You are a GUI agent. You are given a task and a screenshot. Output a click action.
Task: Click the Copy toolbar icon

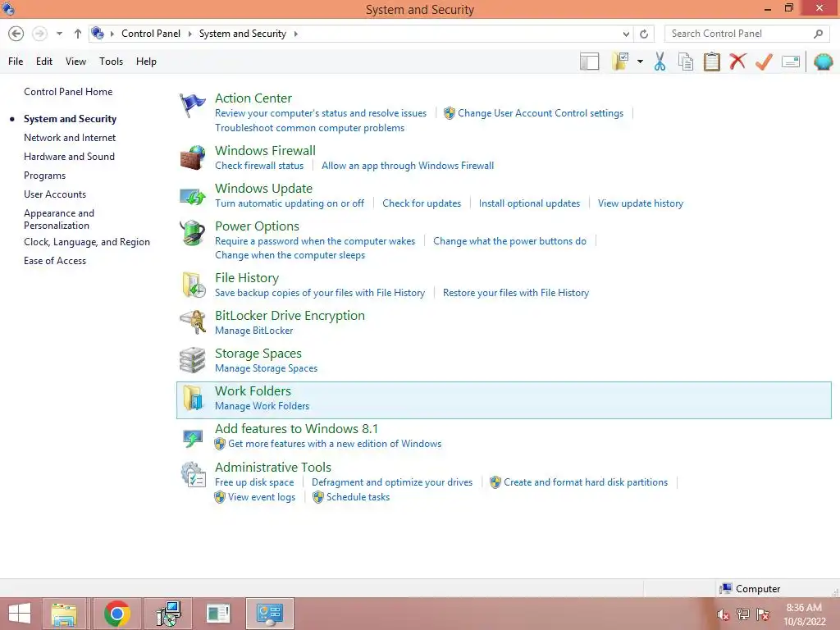(686, 62)
